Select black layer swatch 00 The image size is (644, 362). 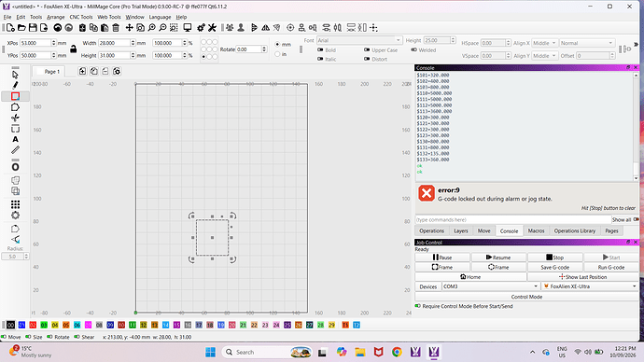point(10,325)
